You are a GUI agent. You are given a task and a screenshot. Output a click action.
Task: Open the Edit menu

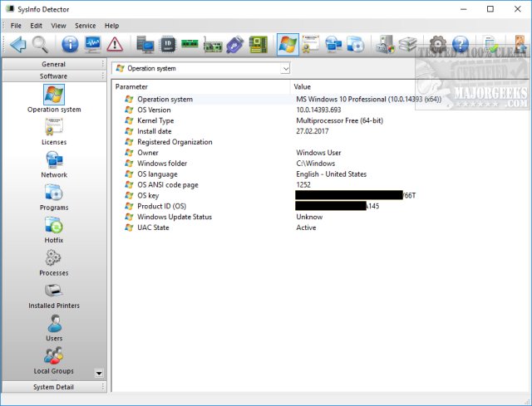tap(36, 26)
